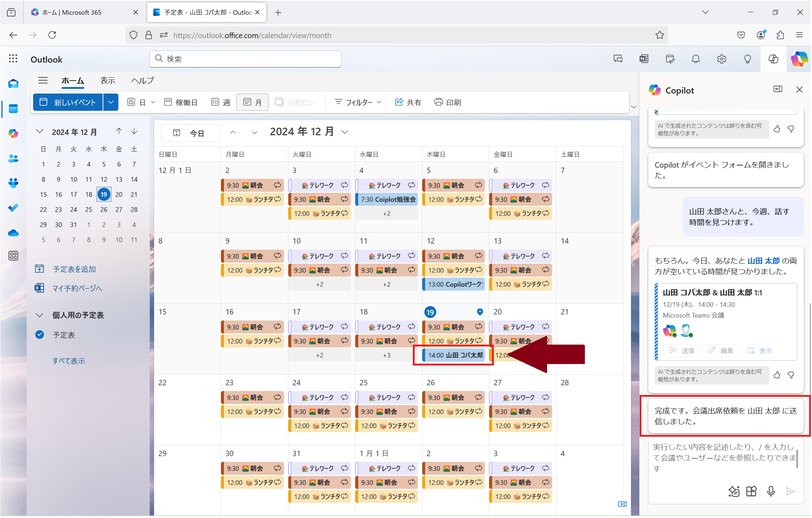Open account profile picture
This screenshot has width=812, height=518.
click(799, 59)
